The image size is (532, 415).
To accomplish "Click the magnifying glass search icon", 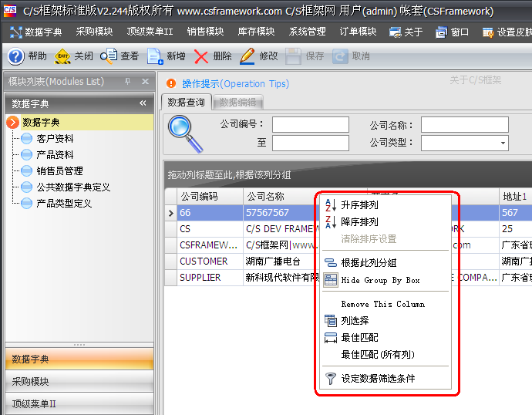I will pyautogui.click(x=185, y=133).
